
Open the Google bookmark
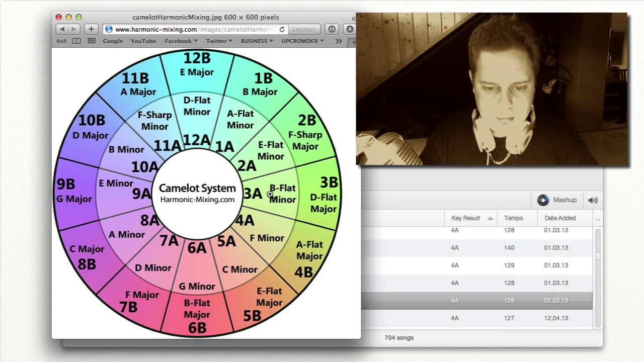(x=113, y=41)
